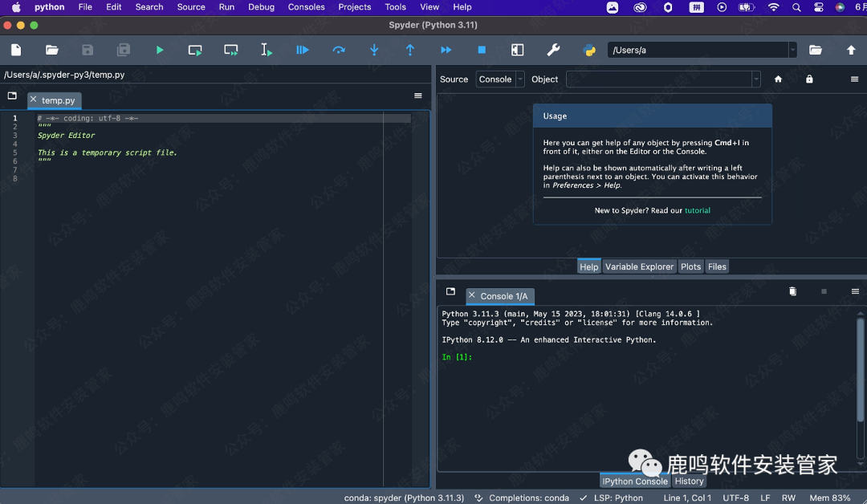Open the Source Console dropdown

(500, 79)
